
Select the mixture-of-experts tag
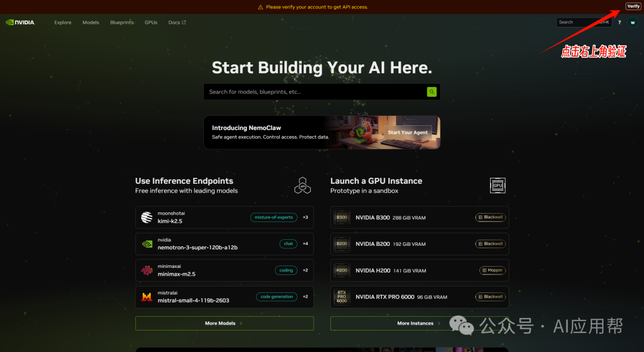(274, 217)
